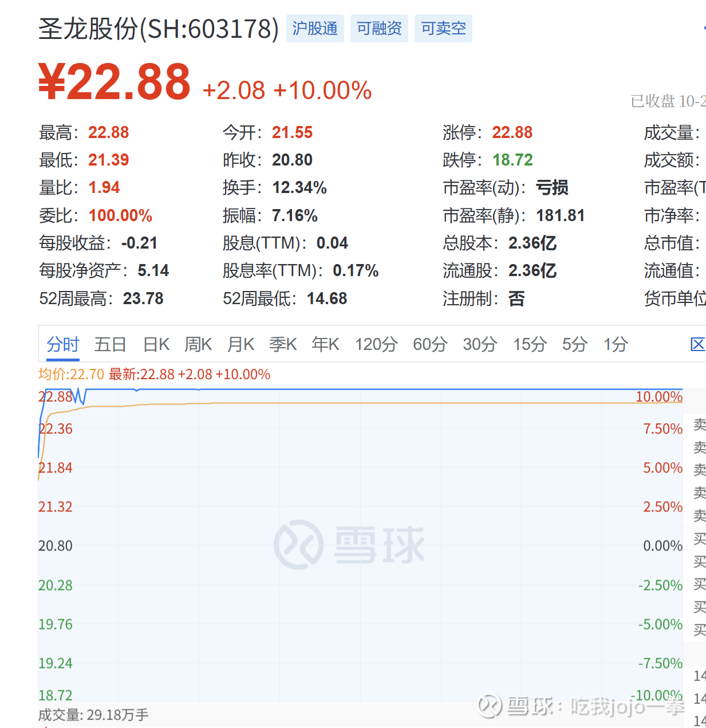Click the 成交量 label in stats
This screenshot has width=706, height=728.
tap(672, 132)
